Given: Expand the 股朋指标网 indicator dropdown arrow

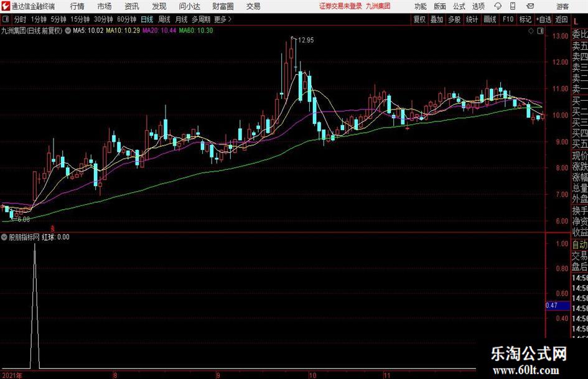Looking at the screenshot, I should click(x=4, y=237).
